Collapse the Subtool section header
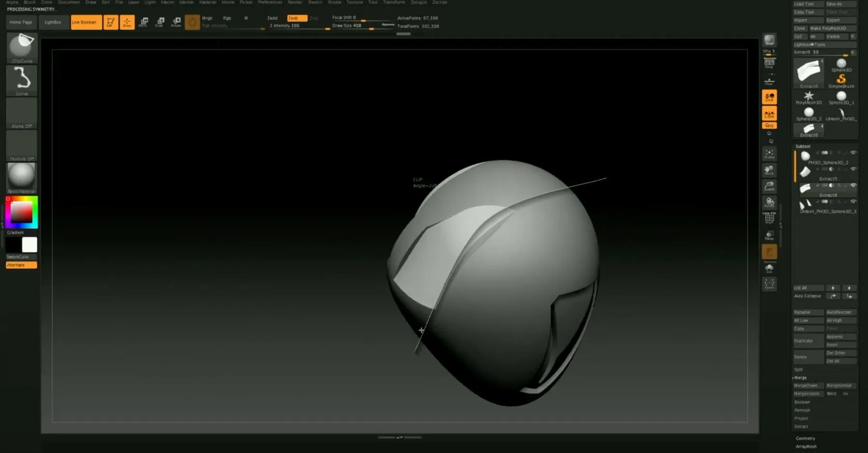Screen dimensions: 868x453 tap(803, 146)
